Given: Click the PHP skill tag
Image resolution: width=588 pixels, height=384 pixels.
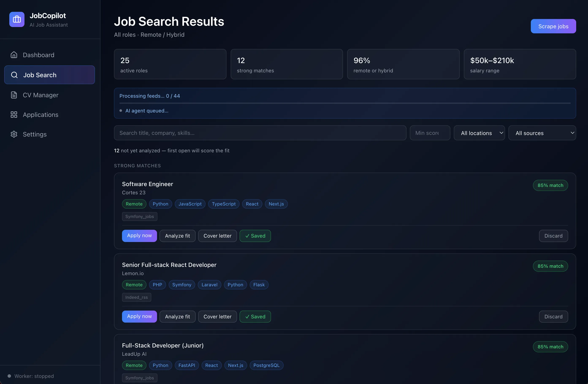Looking at the screenshot, I should (x=157, y=285).
